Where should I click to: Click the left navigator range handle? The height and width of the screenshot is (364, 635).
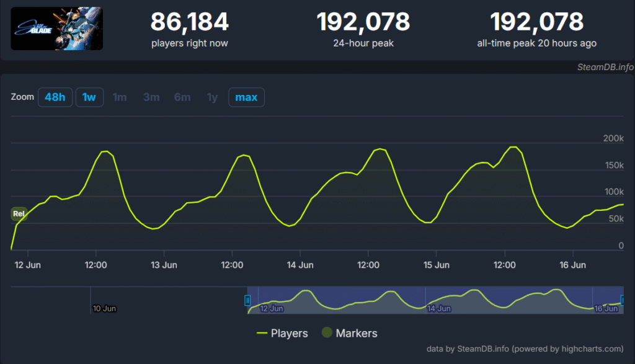[x=247, y=301]
